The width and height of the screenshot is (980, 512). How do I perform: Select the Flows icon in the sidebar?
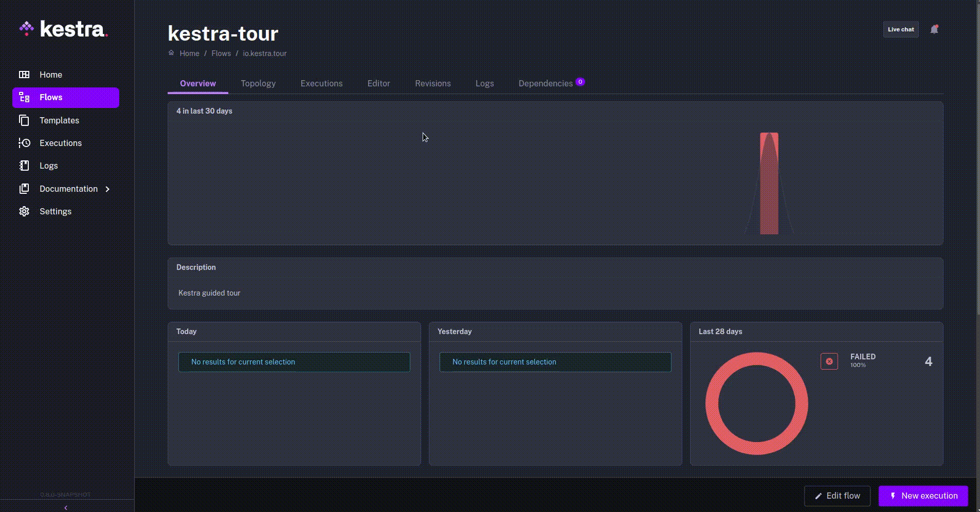pos(24,97)
